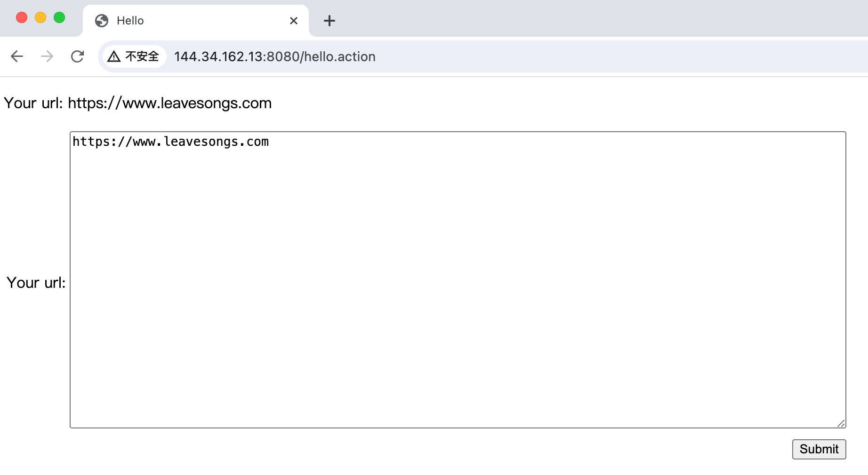
Task: Minimize the window with the yellow button
Action: pos(40,18)
